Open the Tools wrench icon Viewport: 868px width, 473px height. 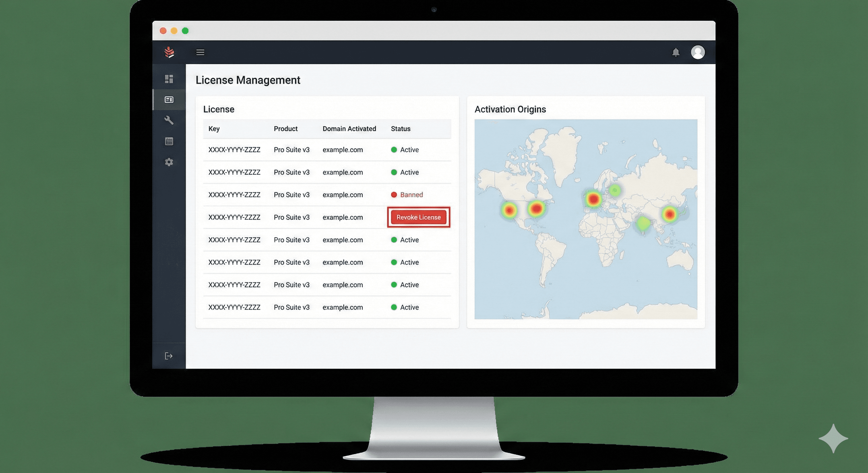169,120
